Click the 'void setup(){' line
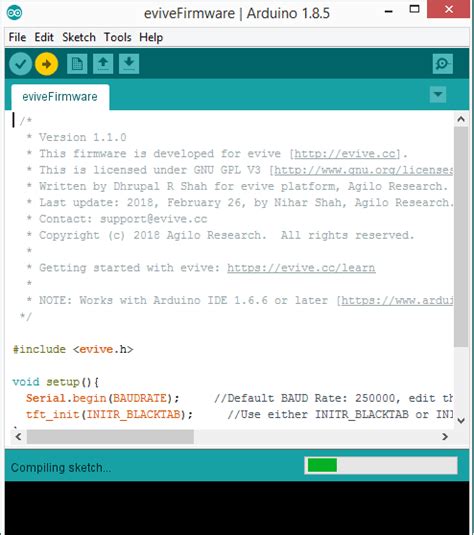 [x=56, y=382]
